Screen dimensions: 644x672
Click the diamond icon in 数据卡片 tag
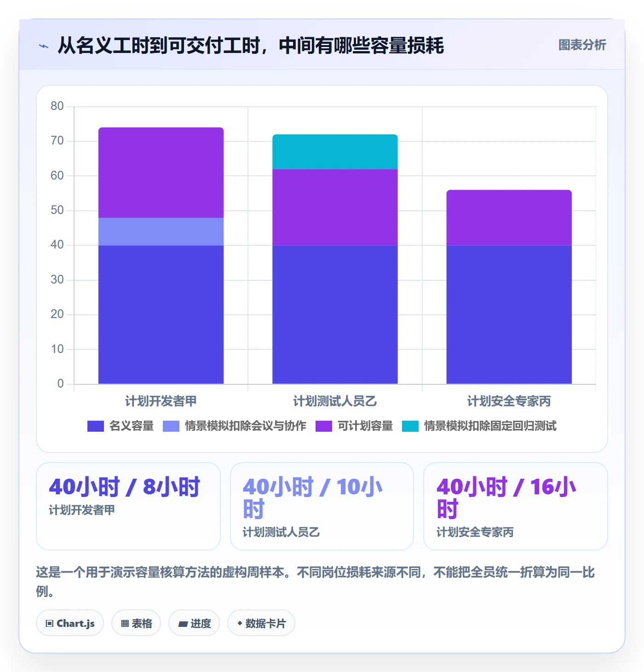[240, 623]
